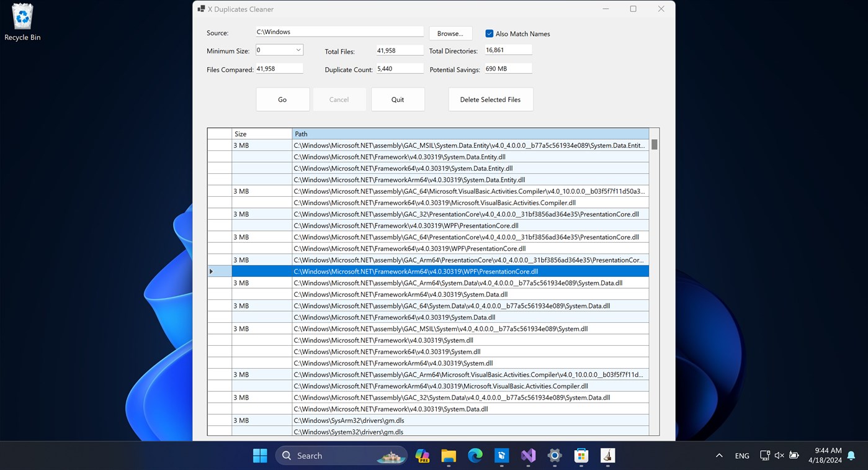Screen dimensions: 868x470
Task: Open Copilot preview from the taskbar
Action: click(423, 455)
